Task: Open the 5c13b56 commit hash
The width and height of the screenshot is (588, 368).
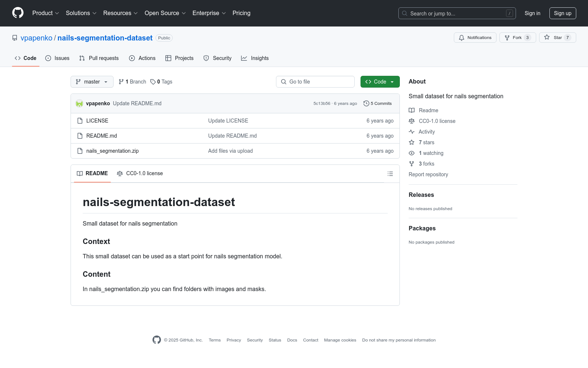Action: pyautogui.click(x=322, y=103)
